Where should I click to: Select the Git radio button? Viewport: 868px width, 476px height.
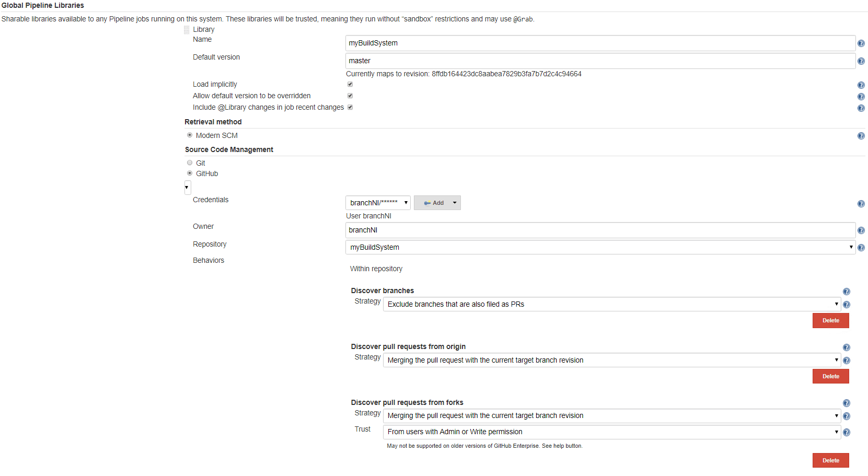tap(190, 162)
